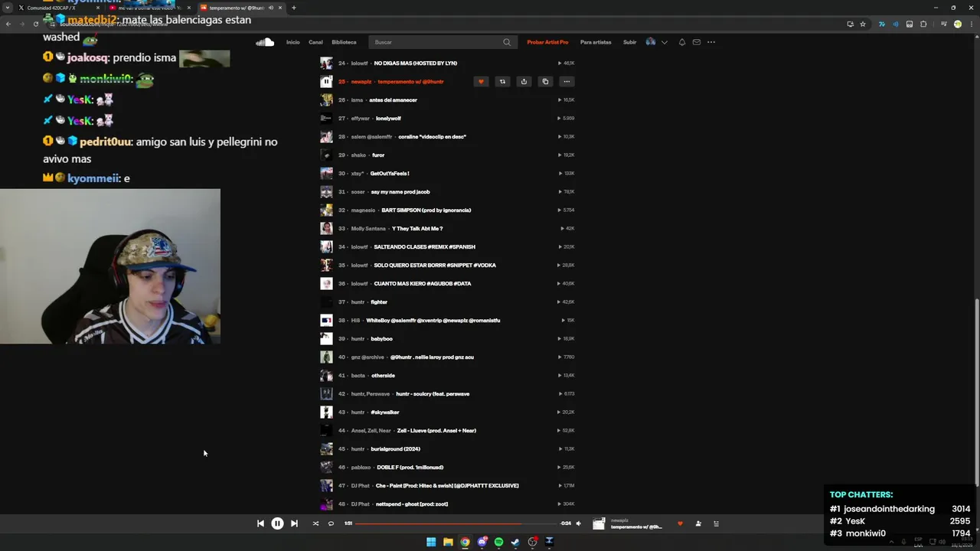Skip to next track in player
Image resolution: width=980 pixels, height=551 pixels.
tap(294, 523)
